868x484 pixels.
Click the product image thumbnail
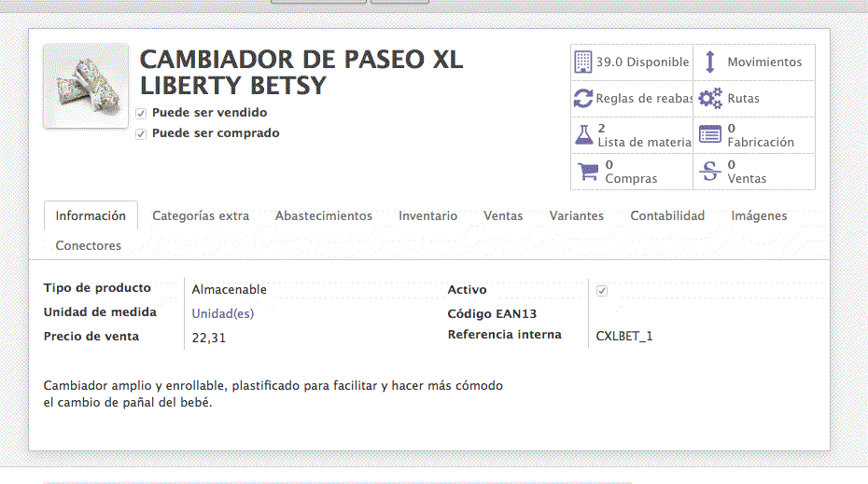86,86
